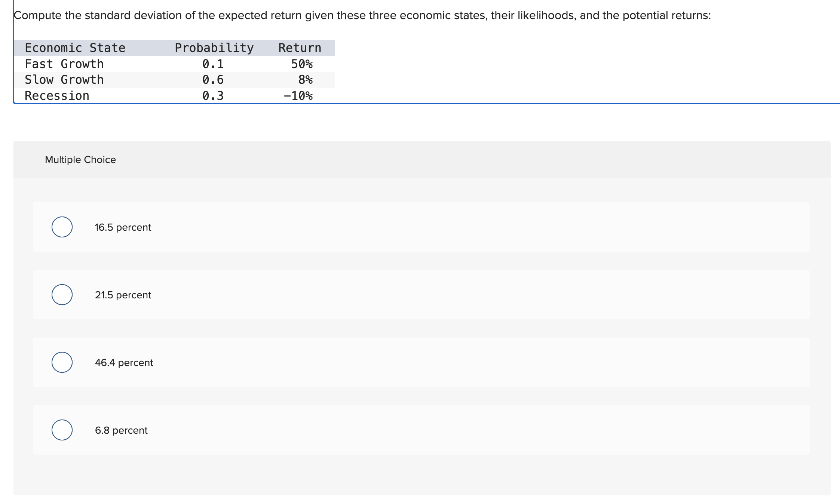Click the answer text 16.5 percent

tap(123, 227)
